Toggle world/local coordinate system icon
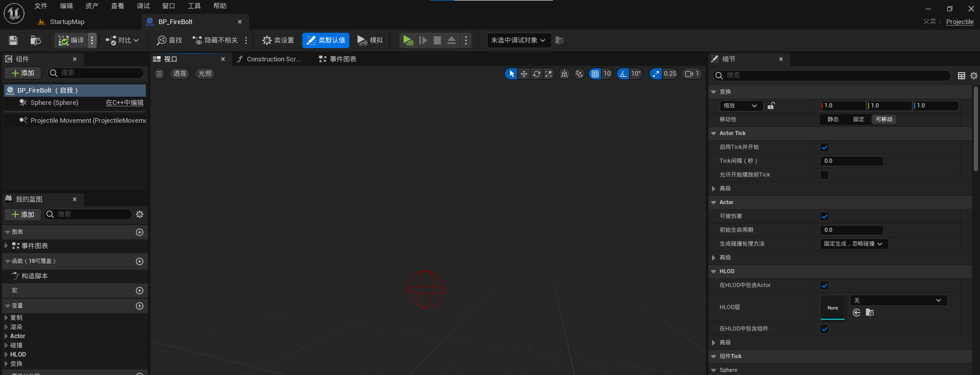 (564, 74)
